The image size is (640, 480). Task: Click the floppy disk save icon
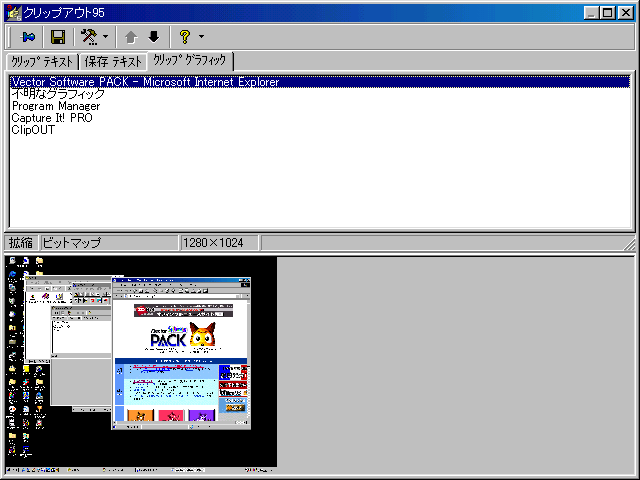[58, 37]
